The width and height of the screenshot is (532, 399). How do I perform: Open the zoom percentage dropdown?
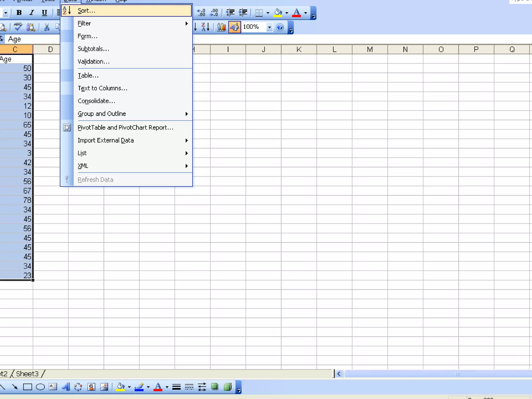(x=269, y=27)
